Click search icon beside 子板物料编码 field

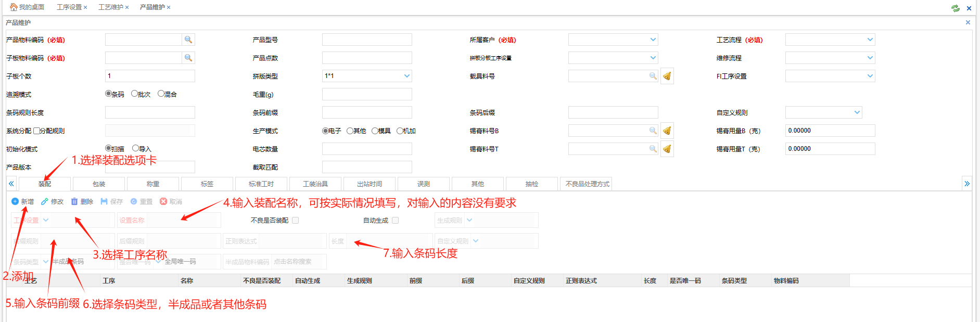[x=188, y=58]
